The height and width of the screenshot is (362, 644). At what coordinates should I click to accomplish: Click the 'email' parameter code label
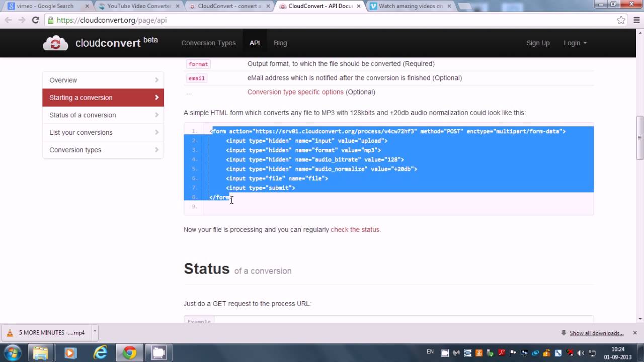pyautogui.click(x=197, y=78)
